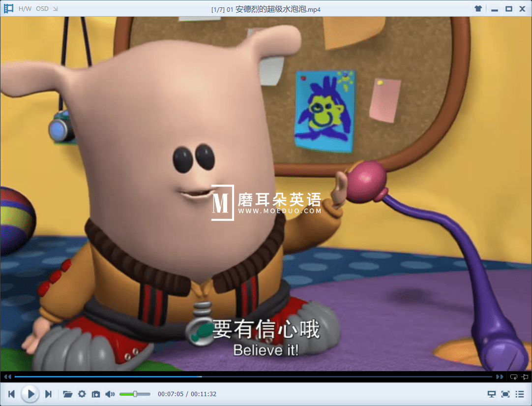Toggle the OSD display option

click(x=42, y=9)
